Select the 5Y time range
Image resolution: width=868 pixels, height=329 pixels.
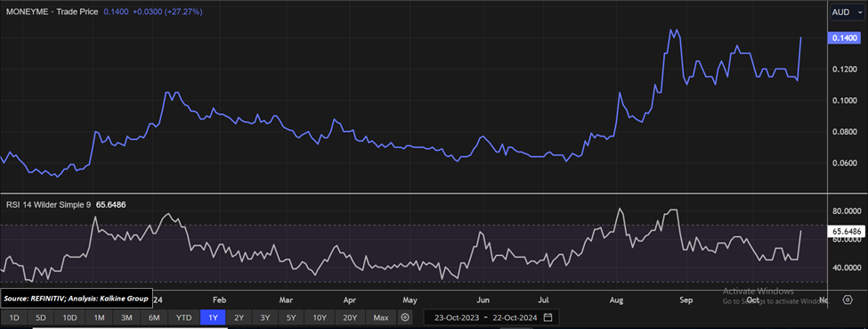291,318
